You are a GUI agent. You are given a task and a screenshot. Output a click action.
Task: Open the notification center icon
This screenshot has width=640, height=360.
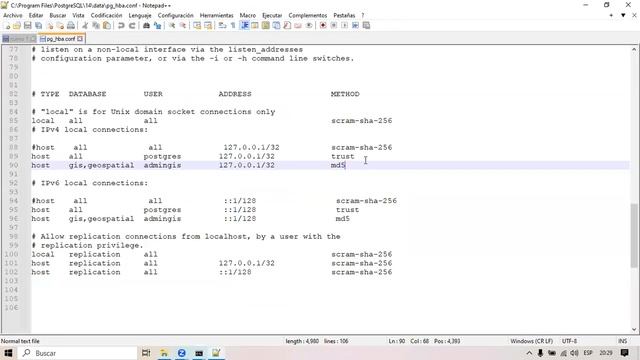point(624,353)
